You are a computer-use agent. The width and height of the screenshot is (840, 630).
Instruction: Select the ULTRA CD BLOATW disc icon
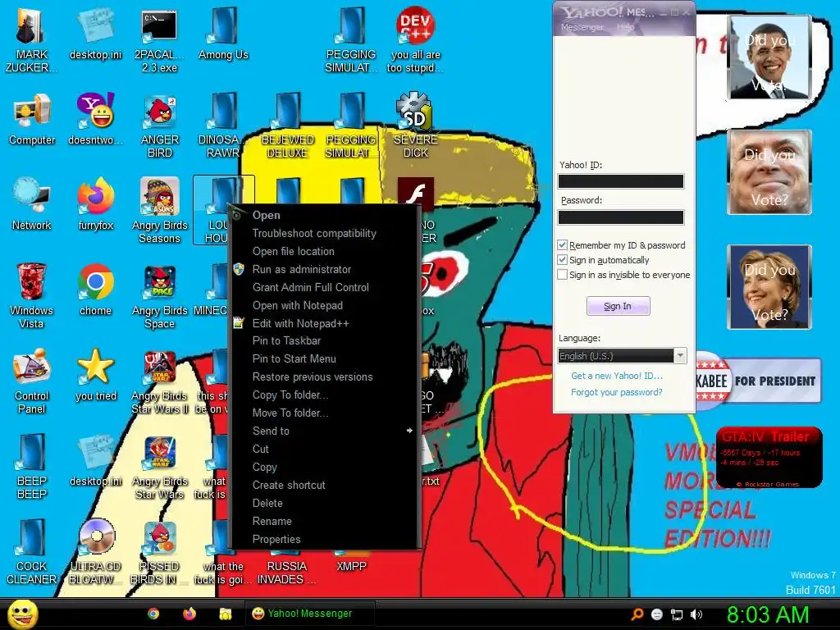[x=96, y=552]
